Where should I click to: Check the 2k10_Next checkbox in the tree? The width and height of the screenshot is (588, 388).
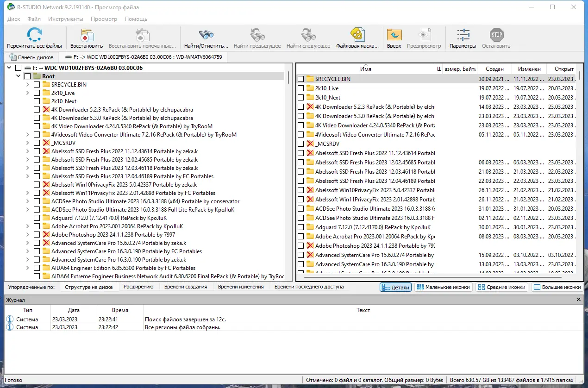(37, 101)
